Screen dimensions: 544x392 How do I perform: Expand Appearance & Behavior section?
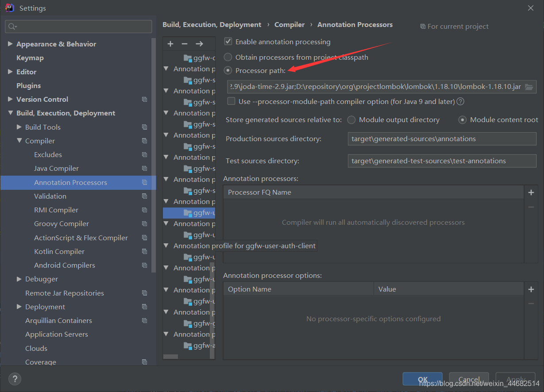point(10,44)
